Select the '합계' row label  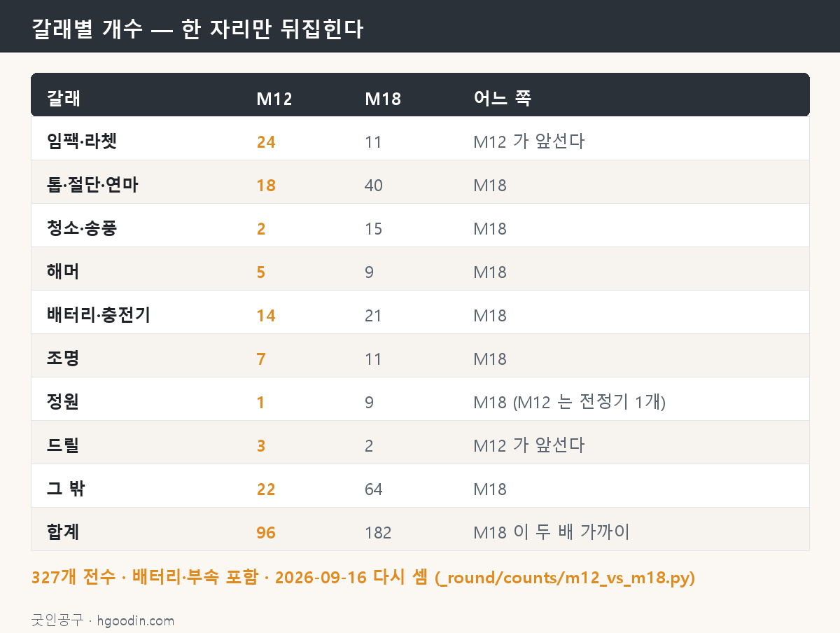(63, 532)
